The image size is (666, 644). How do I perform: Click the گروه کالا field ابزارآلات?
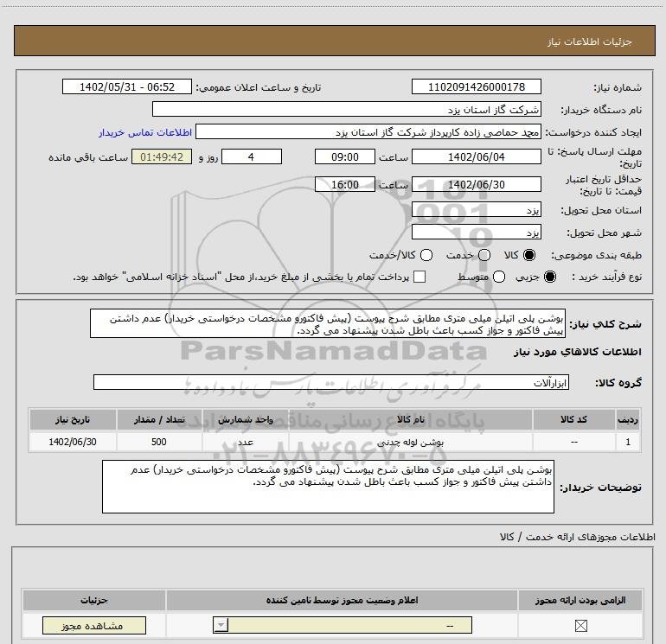(x=331, y=382)
